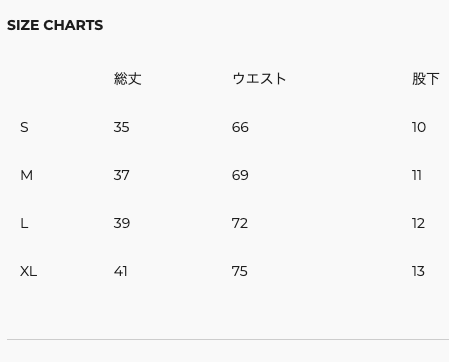Click waist value 72 in the L row

pyautogui.click(x=240, y=223)
